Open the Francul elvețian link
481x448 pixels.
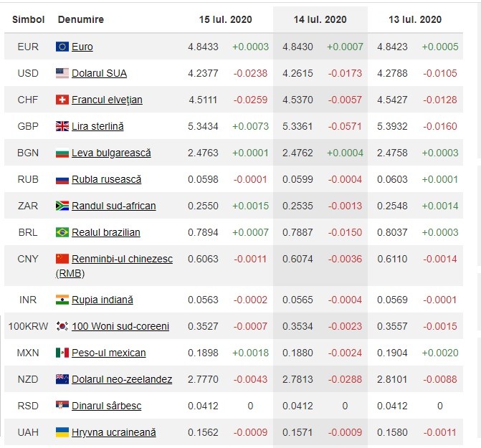pos(107,100)
